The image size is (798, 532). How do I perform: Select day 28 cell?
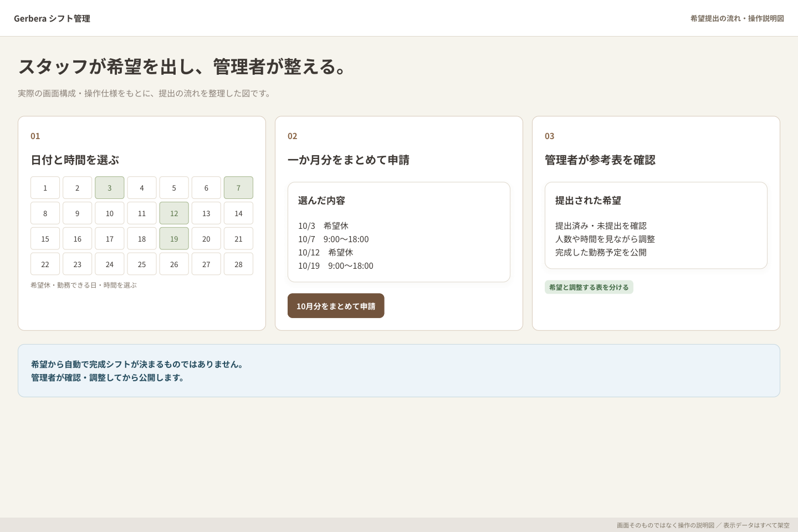(x=238, y=264)
